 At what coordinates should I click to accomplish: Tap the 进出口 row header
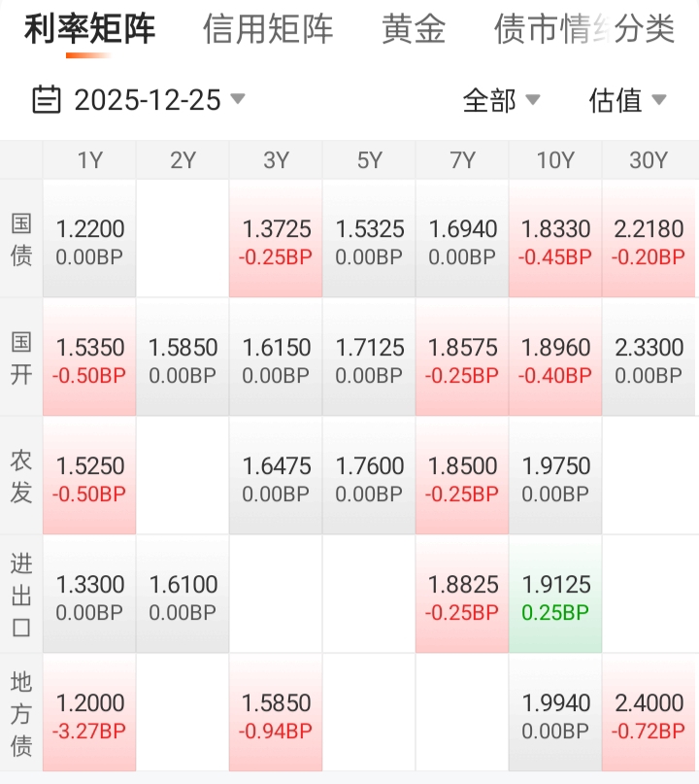coord(21,595)
